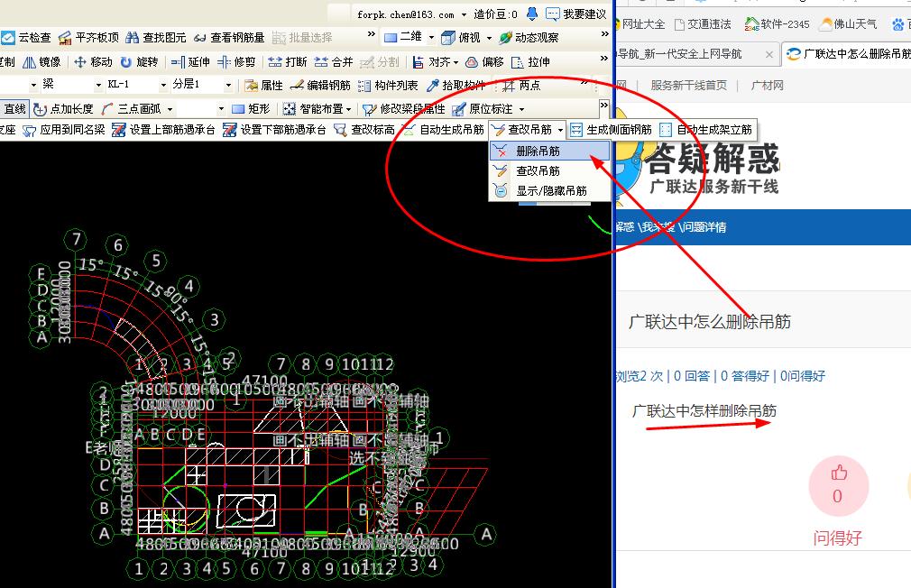
Task: Open the 属性 properties panel
Action: click(x=263, y=86)
